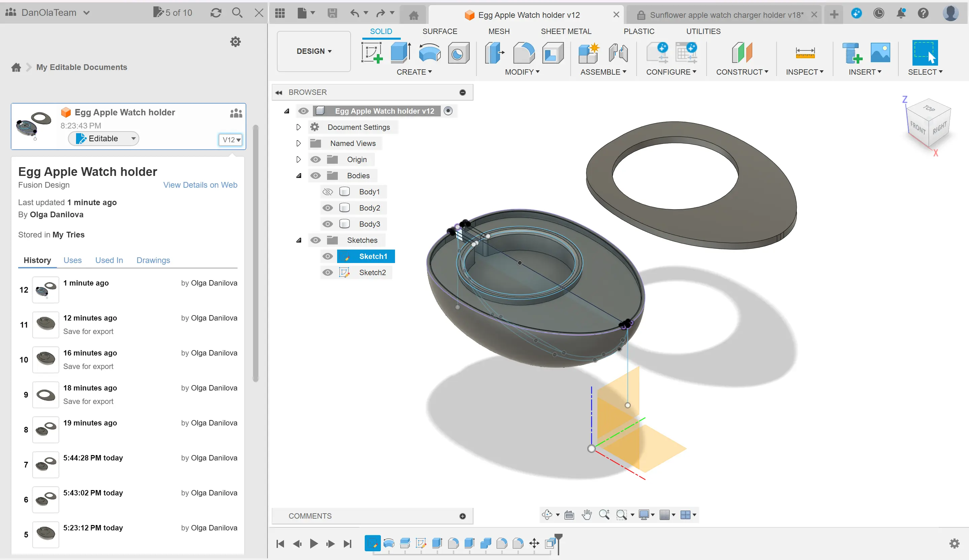Toggle visibility of Bodies folder
This screenshot has height=560, width=969.
pyautogui.click(x=315, y=176)
